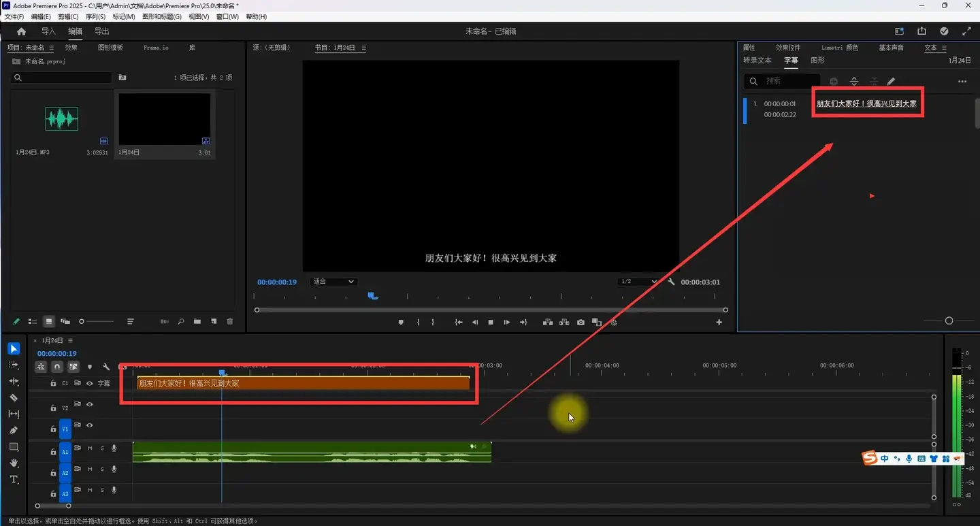This screenshot has width=980, height=526.
Task: Pick the Type tool
Action: coord(14,480)
